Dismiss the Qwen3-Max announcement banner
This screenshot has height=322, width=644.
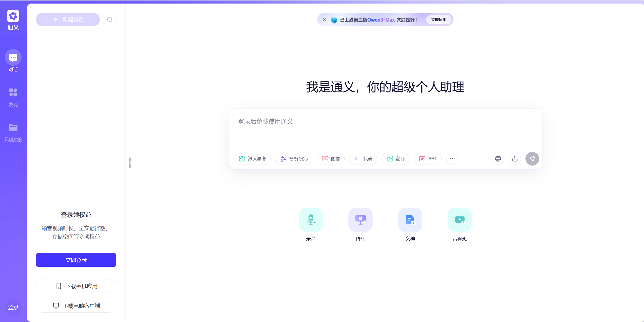tap(325, 20)
